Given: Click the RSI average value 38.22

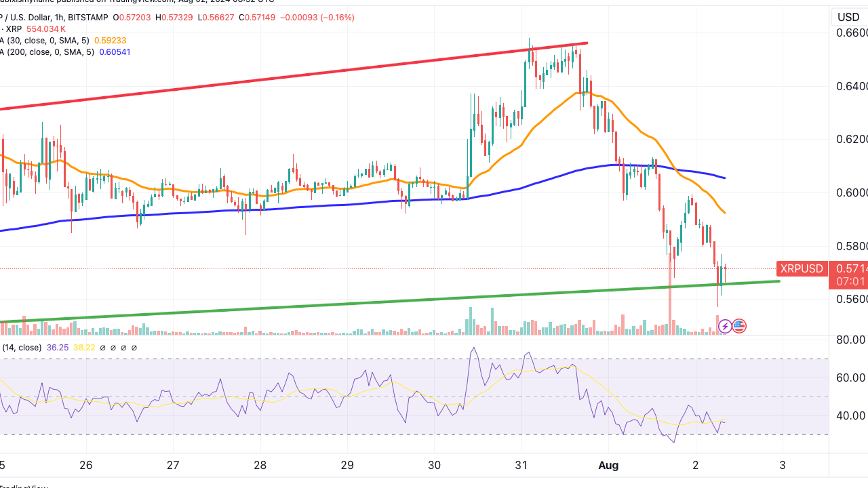Looking at the screenshot, I should [x=83, y=347].
